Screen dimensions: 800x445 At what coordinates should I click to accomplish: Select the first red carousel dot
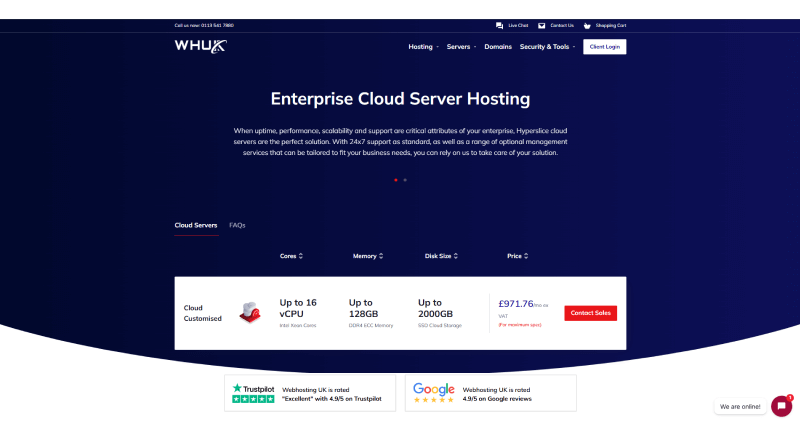click(x=396, y=180)
